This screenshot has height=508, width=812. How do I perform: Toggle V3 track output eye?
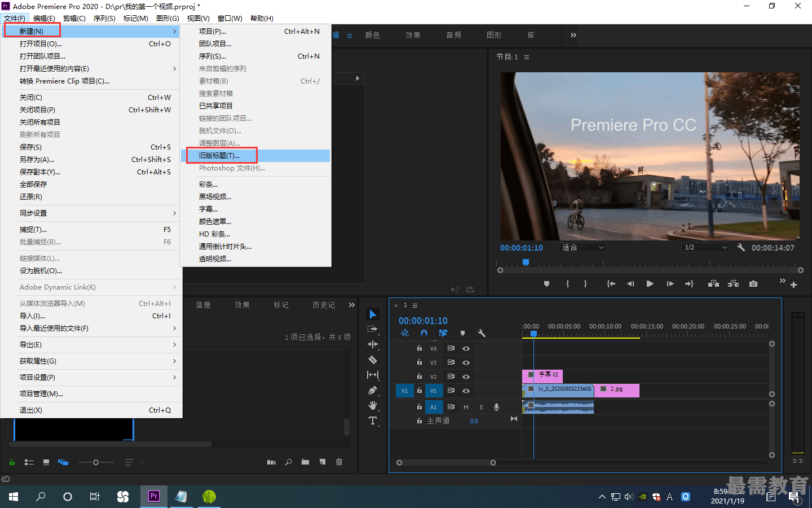pos(466,362)
